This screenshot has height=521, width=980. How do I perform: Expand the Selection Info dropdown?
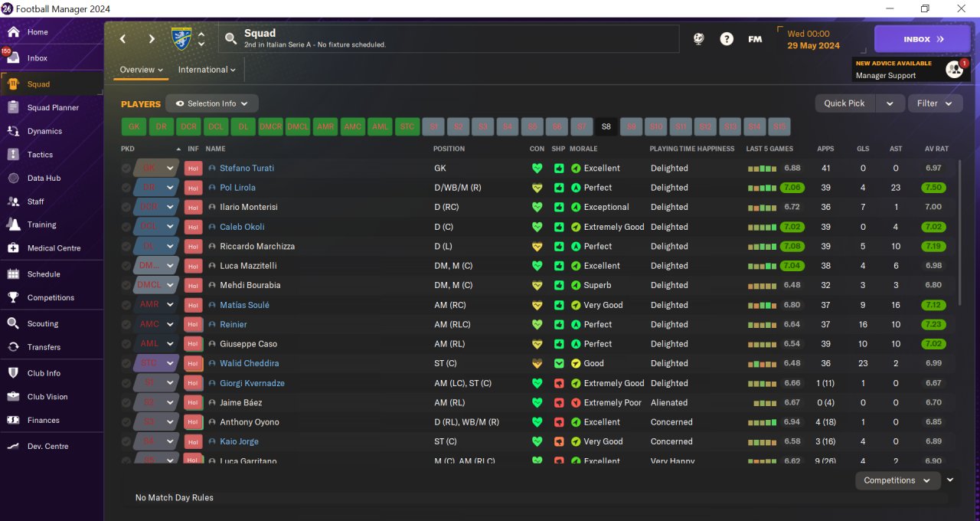click(212, 103)
